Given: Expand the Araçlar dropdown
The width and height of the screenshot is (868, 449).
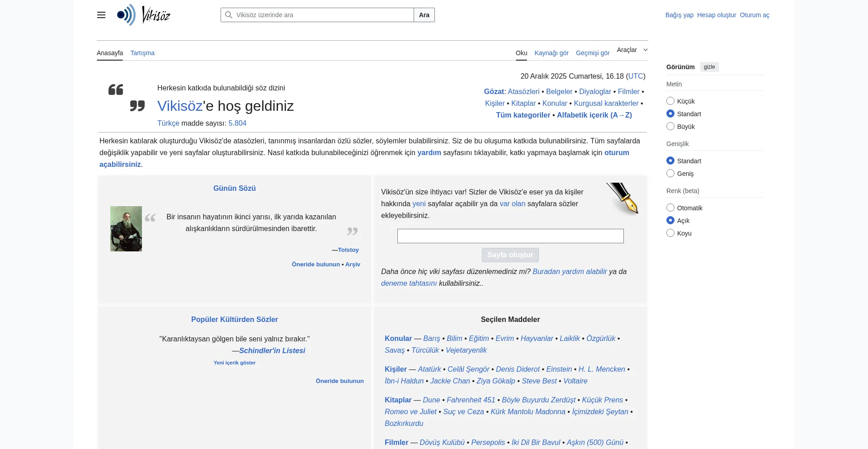Looking at the screenshot, I should [631, 50].
